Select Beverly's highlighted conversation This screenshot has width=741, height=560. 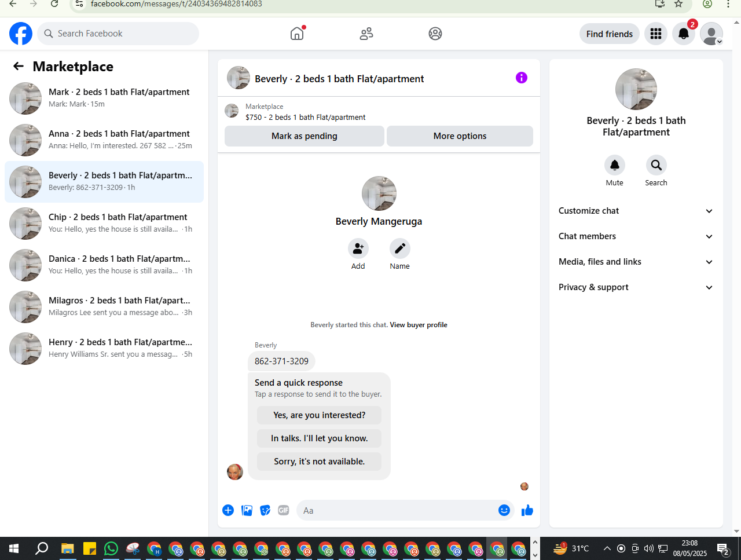tap(104, 182)
